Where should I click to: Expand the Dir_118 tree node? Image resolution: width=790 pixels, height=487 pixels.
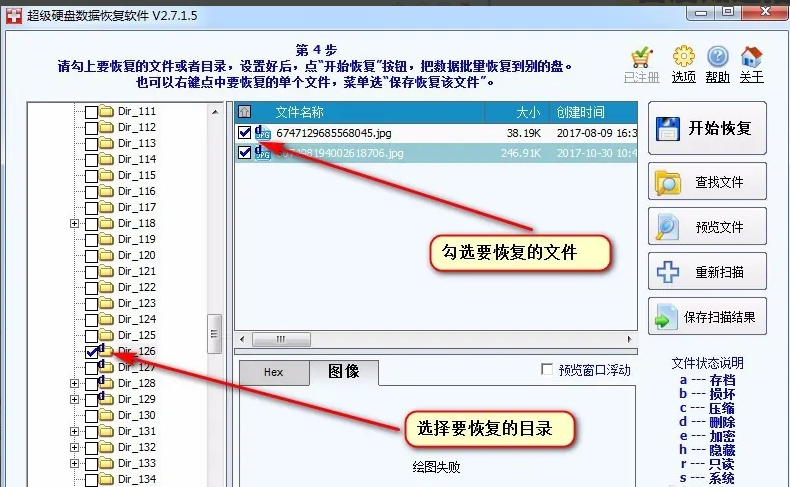tap(74, 223)
